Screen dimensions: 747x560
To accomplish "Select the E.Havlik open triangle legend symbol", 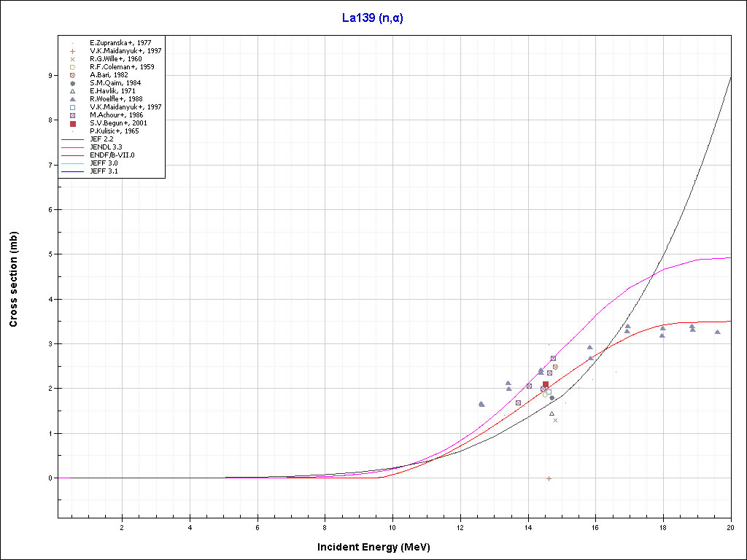I will point(72,91).
